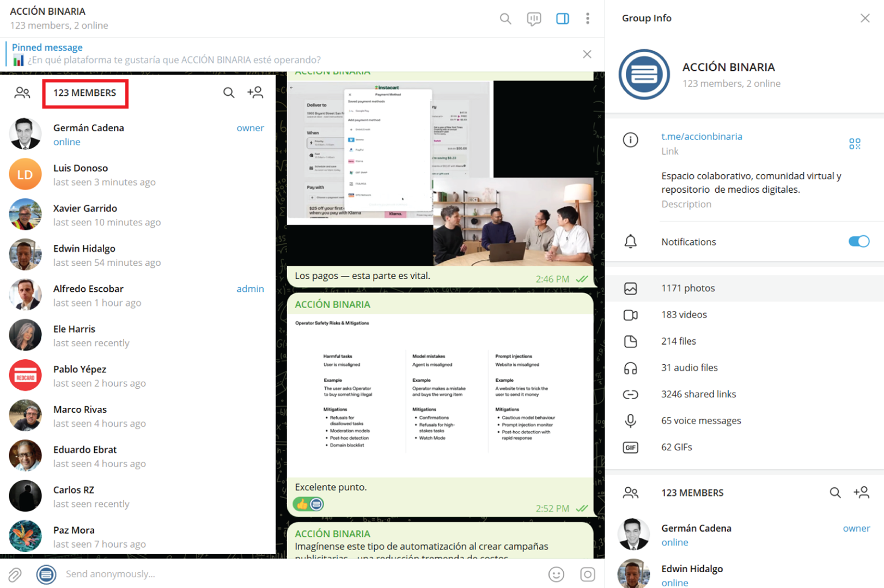Open 183 videos shared media
Image resolution: width=884 pixels, height=588 pixels.
tap(745, 315)
